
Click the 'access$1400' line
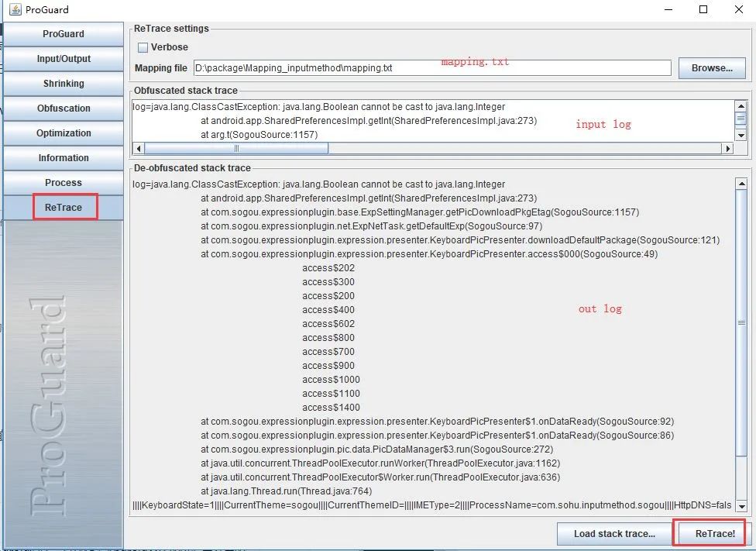click(332, 408)
